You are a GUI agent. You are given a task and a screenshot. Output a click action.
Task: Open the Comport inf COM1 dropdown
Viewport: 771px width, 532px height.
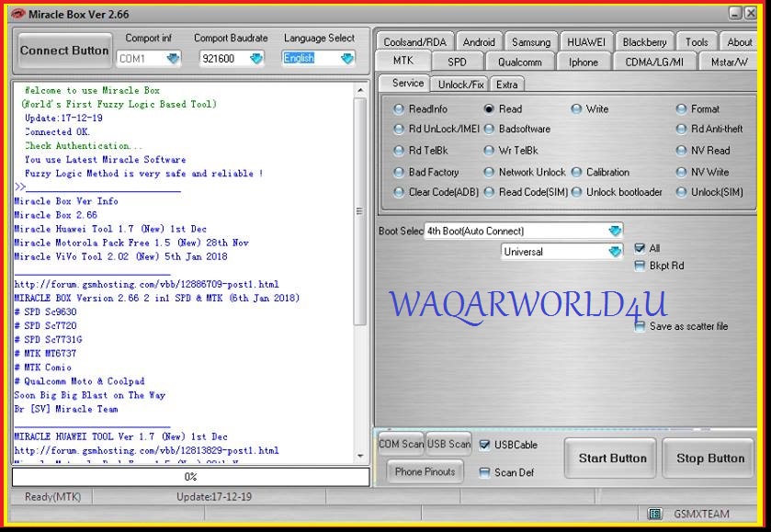(173, 59)
